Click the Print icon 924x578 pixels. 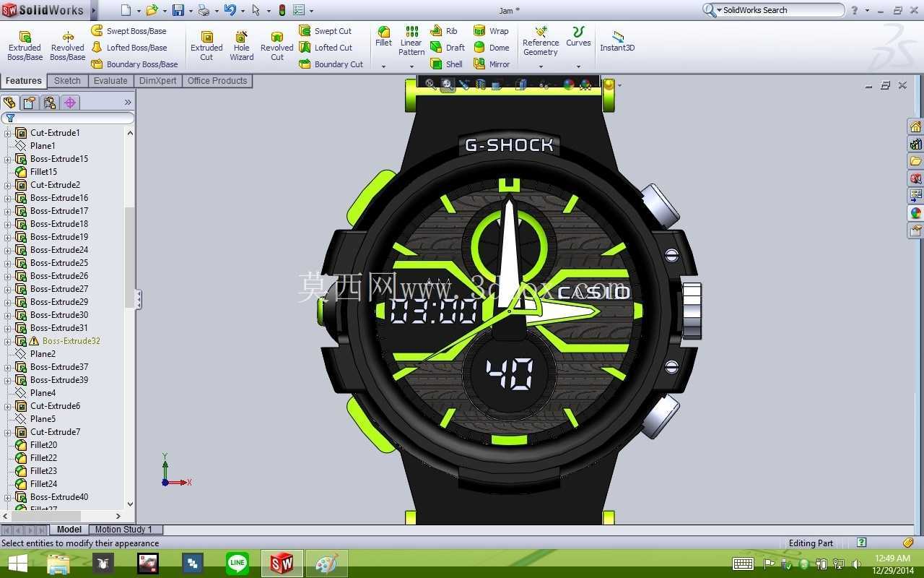(204, 10)
